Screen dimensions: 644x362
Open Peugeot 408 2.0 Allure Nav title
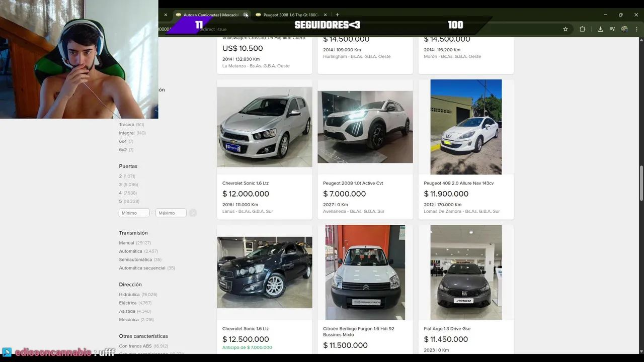pyautogui.click(x=459, y=183)
